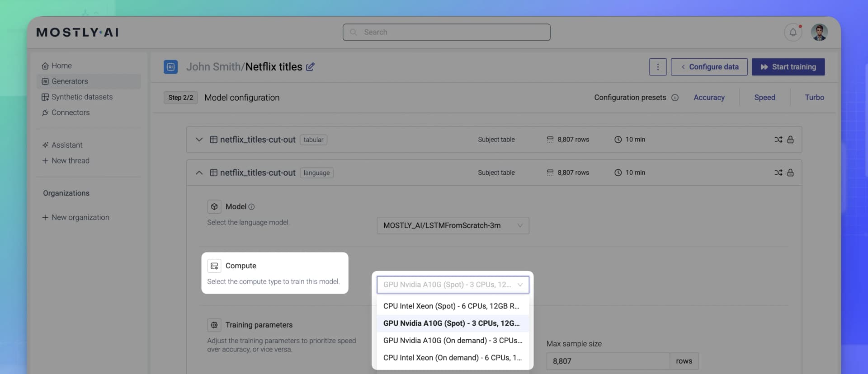This screenshot has height=374, width=868.
Task: Go back to Configure data
Action: 709,67
